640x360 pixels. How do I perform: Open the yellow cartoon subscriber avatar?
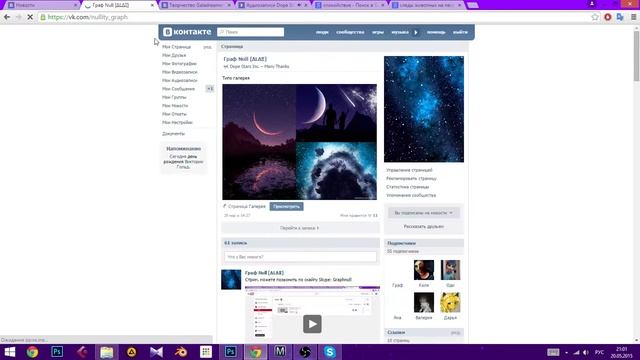(450, 302)
